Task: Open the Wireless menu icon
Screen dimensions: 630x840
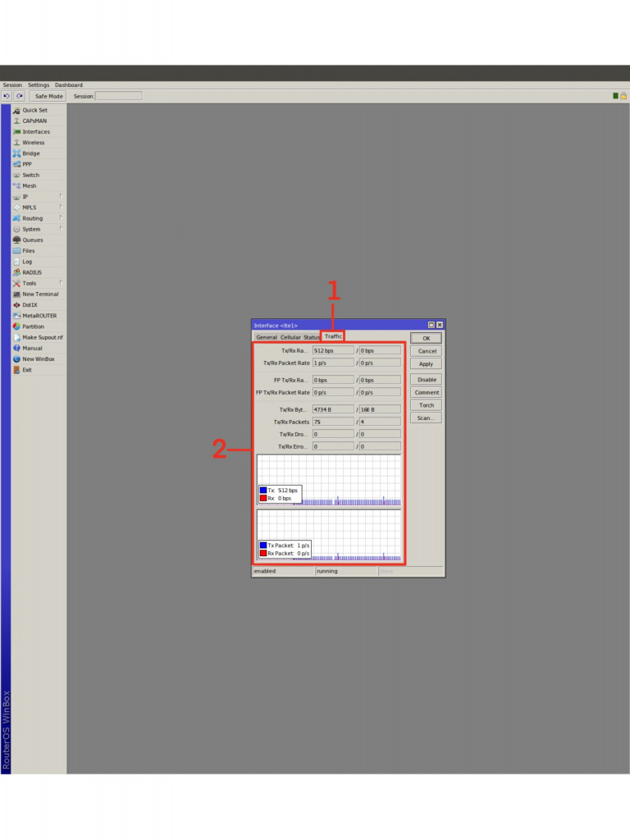Action: pyautogui.click(x=16, y=143)
